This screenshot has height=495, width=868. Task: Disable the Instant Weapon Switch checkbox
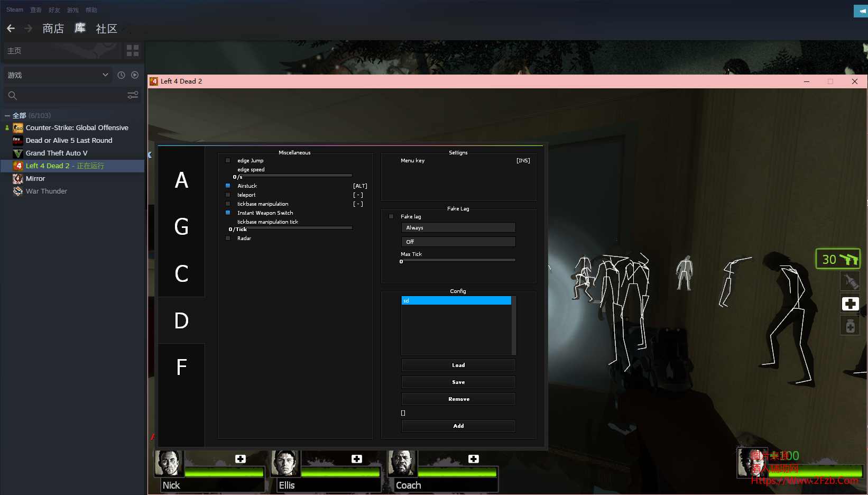tap(228, 213)
